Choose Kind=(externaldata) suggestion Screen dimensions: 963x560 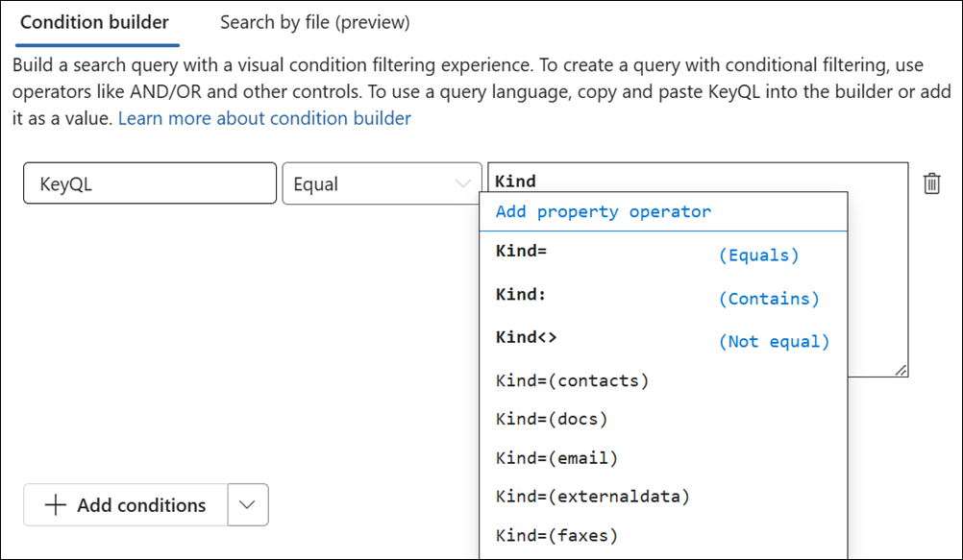click(x=593, y=497)
